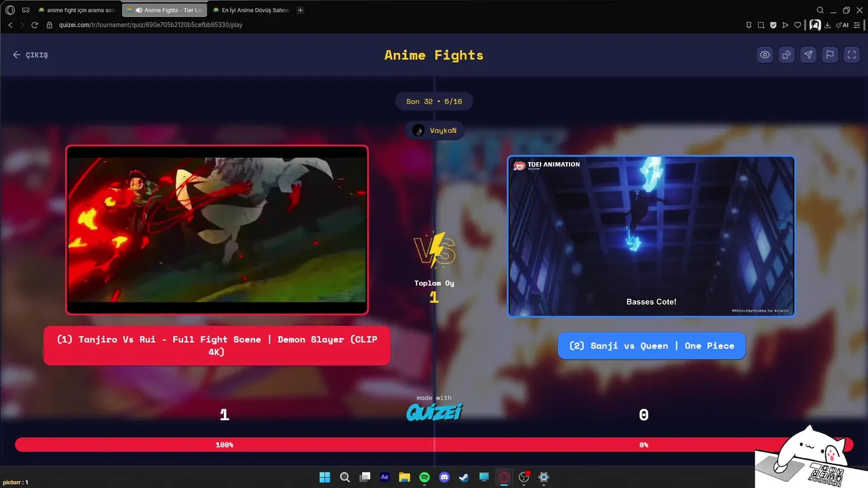Reload the page with refresh icon
This screenshot has width=868, height=488.
tap(35, 25)
